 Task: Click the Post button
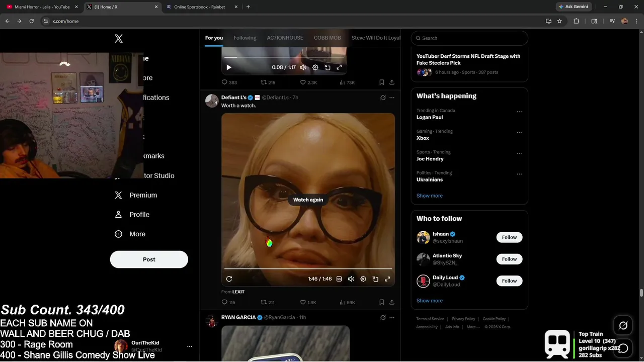(149, 259)
